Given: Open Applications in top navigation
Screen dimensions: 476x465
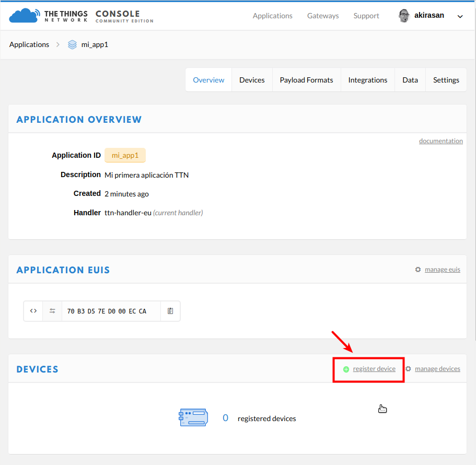Looking at the screenshot, I should (272, 16).
